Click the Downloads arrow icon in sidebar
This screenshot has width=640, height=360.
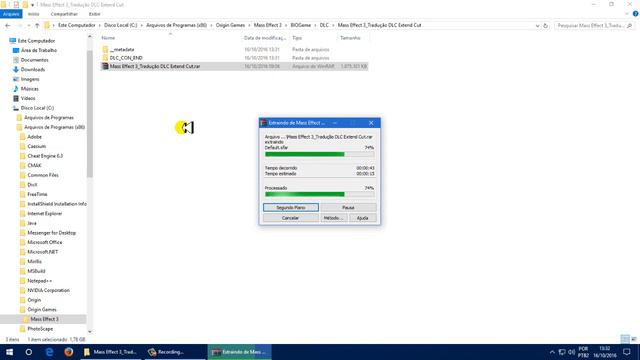(x=16, y=69)
